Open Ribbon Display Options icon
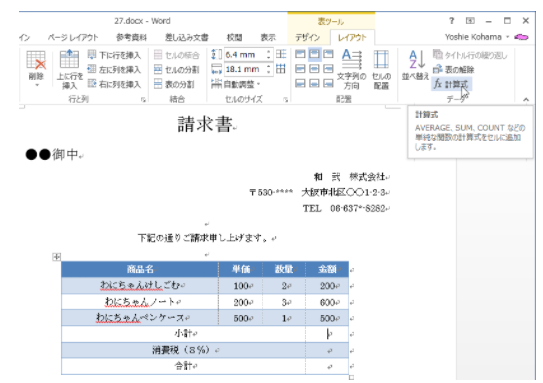Screen dimensions: 543x383 pyautogui.click(x=470, y=21)
